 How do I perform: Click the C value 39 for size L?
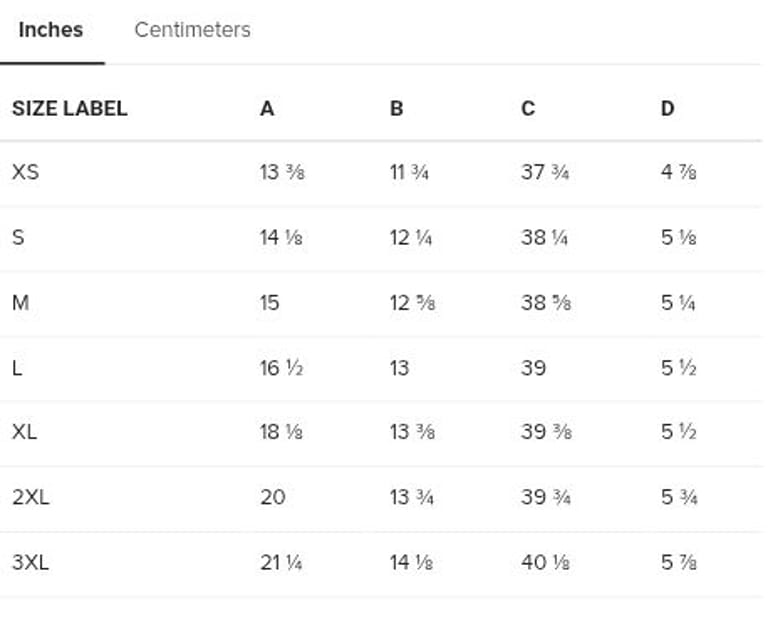click(534, 367)
